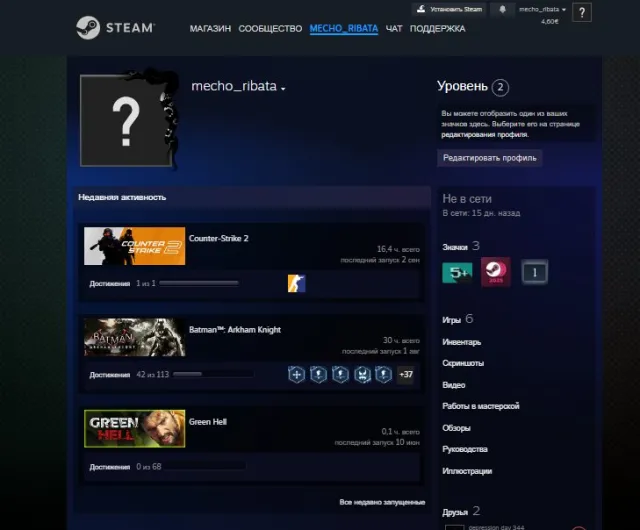Open the Counter-Strike 2 game banner
Image resolution: width=640 pixels, height=530 pixels.
[134, 246]
